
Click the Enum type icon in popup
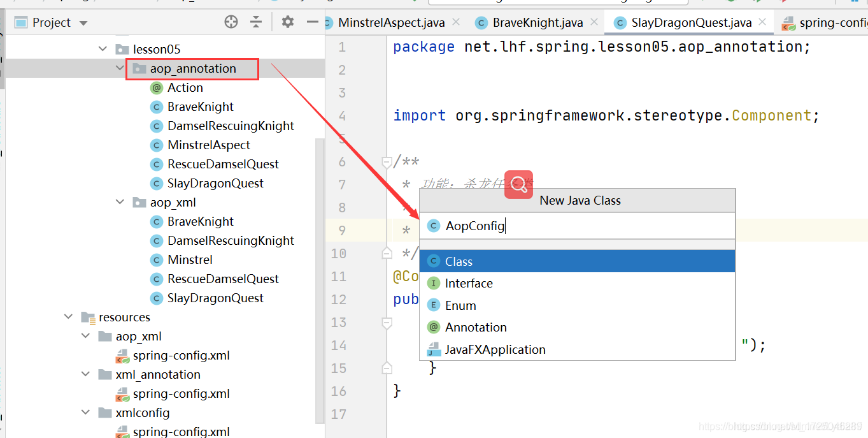(x=434, y=305)
